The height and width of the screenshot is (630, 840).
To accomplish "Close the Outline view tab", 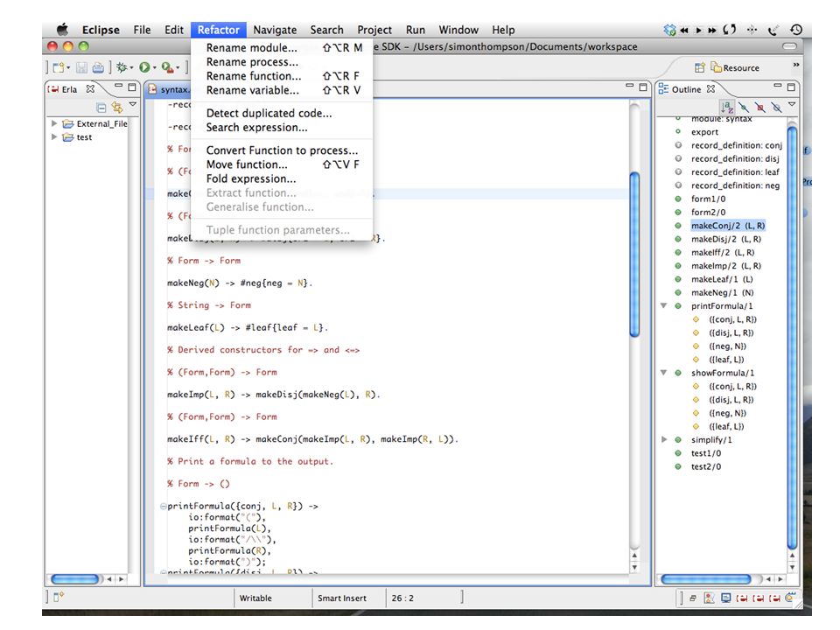I will pos(710,89).
